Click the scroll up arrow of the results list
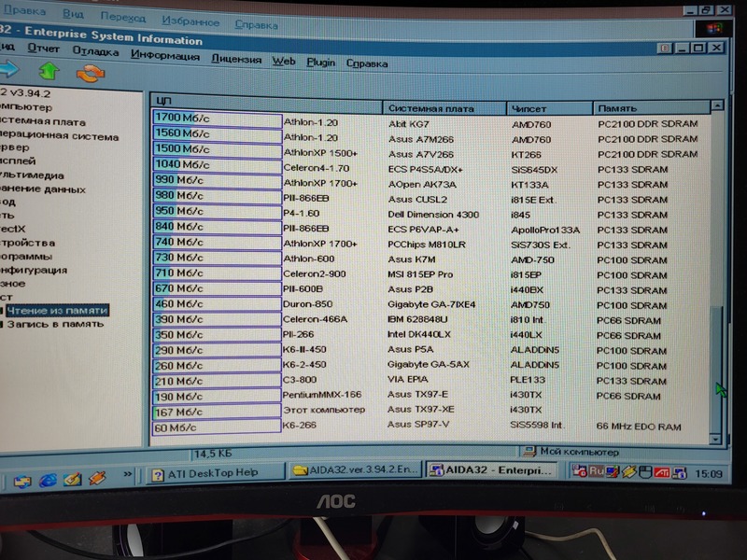747x560 pixels. click(x=716, y=105)
